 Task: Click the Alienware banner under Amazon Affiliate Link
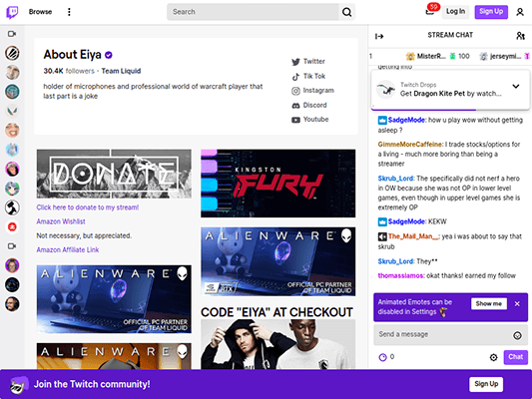coord(114,299)
